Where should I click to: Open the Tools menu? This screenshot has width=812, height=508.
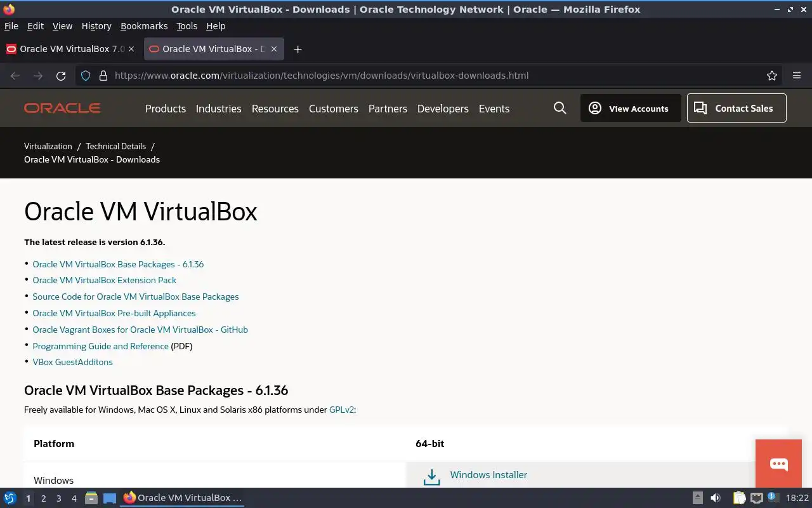(187, 26)
